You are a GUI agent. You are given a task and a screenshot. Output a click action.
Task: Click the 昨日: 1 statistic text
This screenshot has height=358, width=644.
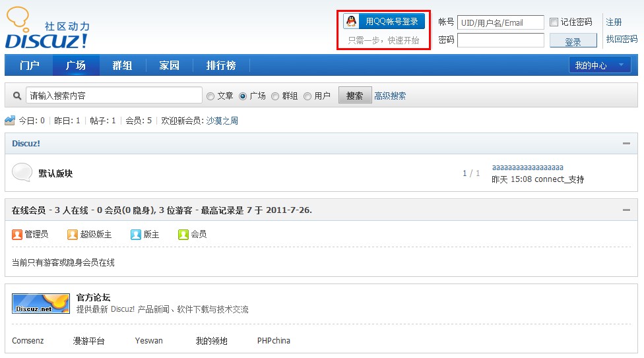click(x=67, y=121)
